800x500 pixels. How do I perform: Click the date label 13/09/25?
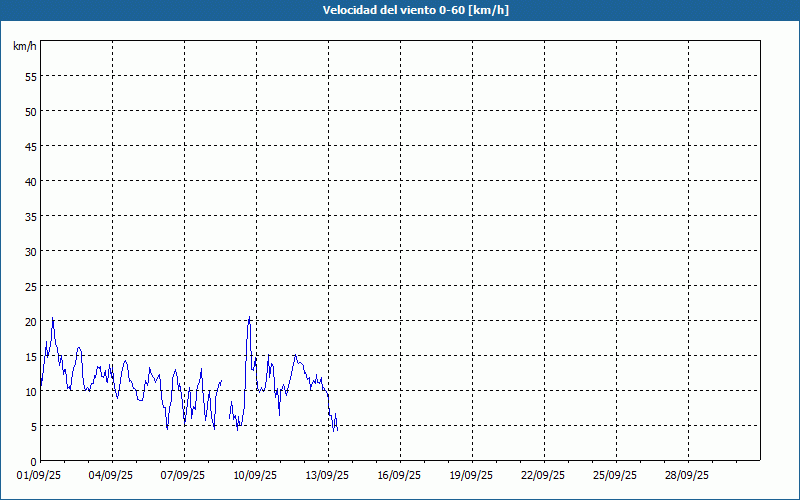click(327, 475)
